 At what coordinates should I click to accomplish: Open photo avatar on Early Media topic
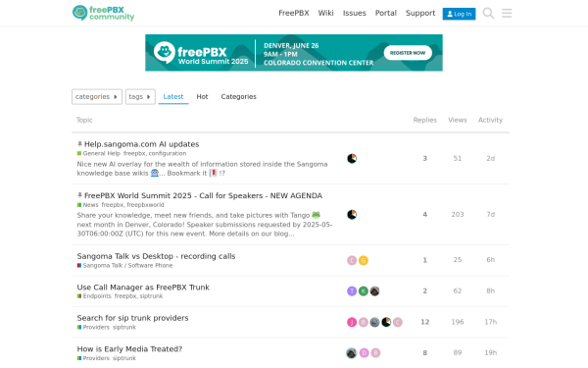tap(352, 353)
